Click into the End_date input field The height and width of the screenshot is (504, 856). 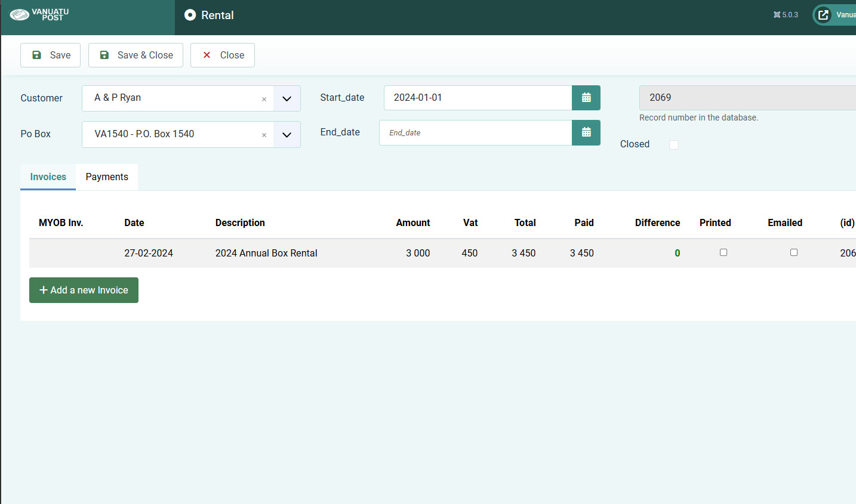[x=475, y=133]
